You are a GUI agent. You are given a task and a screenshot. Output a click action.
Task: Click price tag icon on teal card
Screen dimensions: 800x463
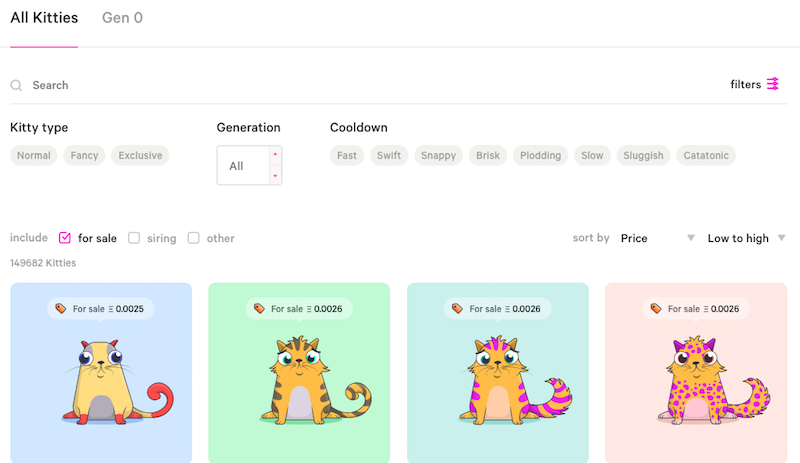(457, 308)
